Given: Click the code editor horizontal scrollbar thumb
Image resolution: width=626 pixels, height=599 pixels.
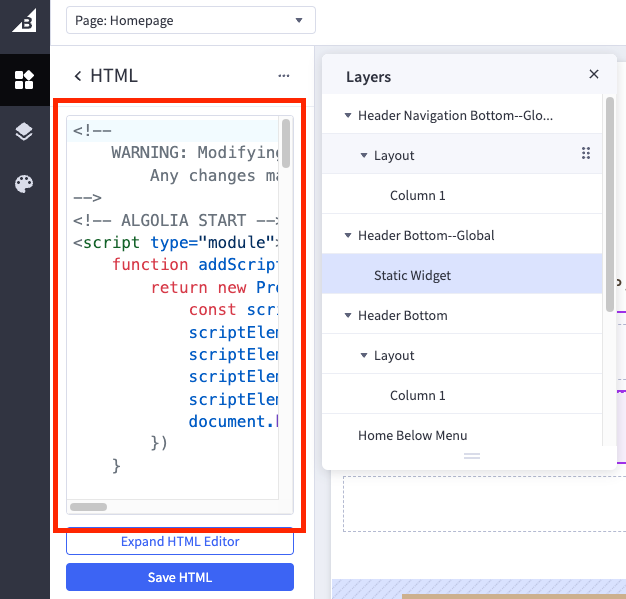Looking at the screenshot, I should point(88,507).
